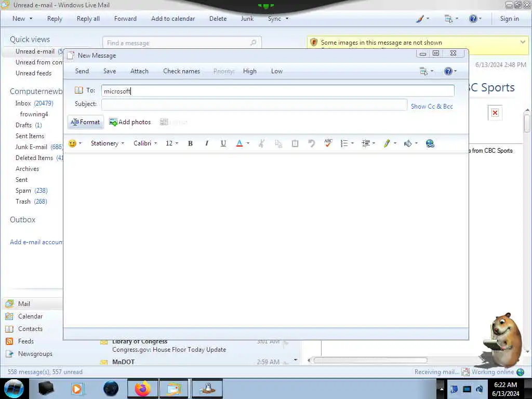
Task: Click Attach to add a file
Action: point(139,71)
